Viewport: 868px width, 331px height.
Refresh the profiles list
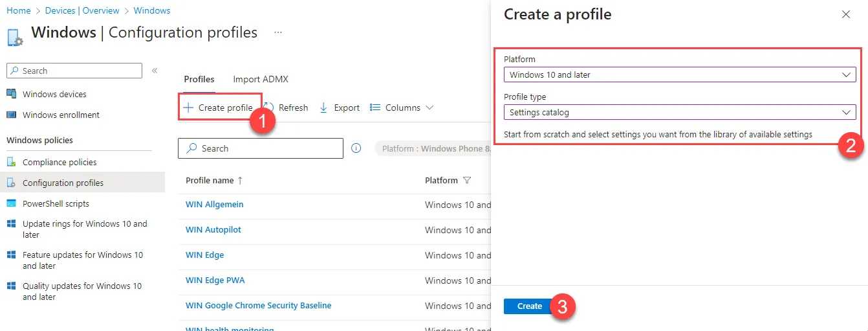tap(287, 108)
